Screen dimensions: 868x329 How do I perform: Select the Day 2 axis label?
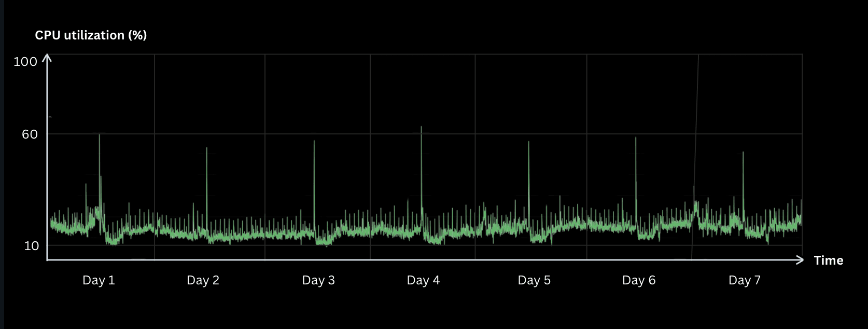(203, 280)
